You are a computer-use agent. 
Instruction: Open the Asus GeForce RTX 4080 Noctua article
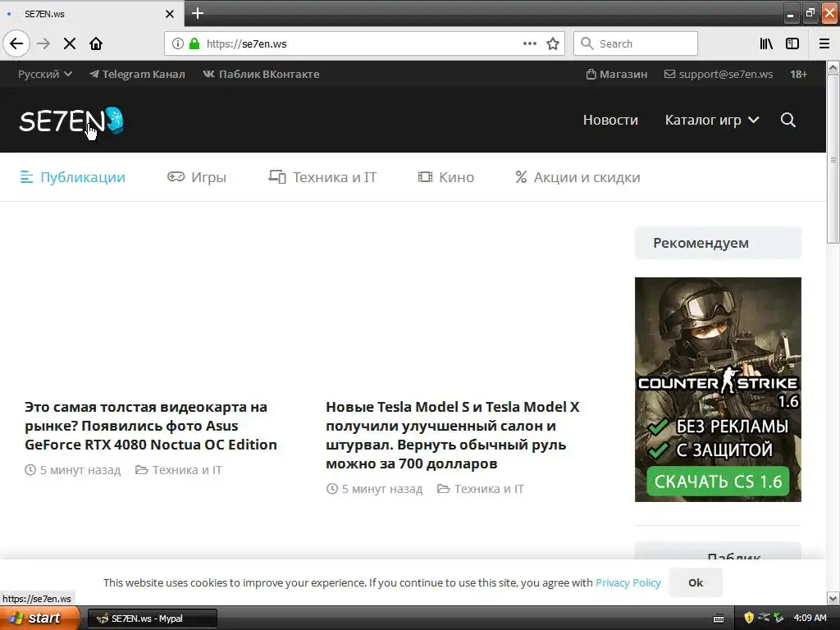pos(151,426)
